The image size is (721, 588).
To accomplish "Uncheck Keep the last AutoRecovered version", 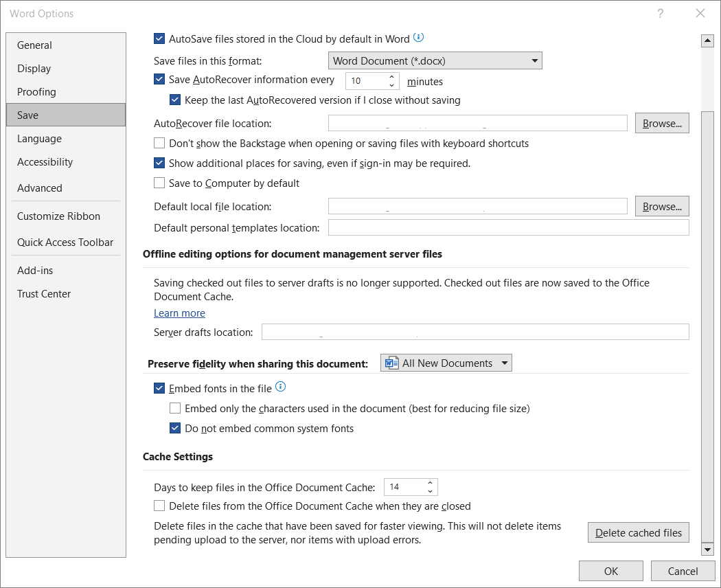I will [x=175, y=100].
